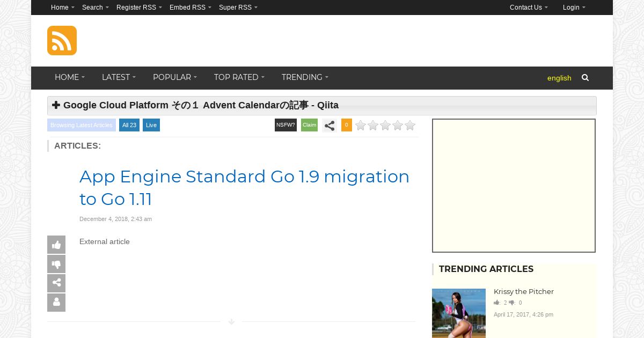The image size is (644, 338).
Task: Click the ARTICLES: heading
Action: 77,146
